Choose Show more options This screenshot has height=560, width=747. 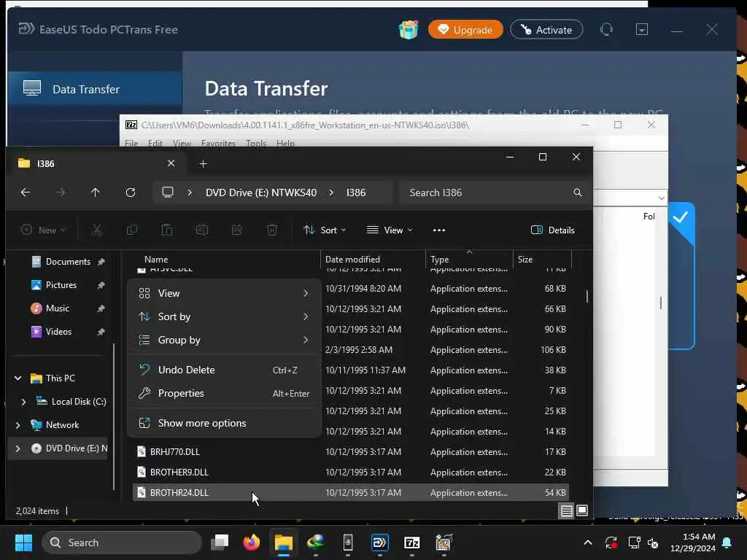click(x=224, y=423)
